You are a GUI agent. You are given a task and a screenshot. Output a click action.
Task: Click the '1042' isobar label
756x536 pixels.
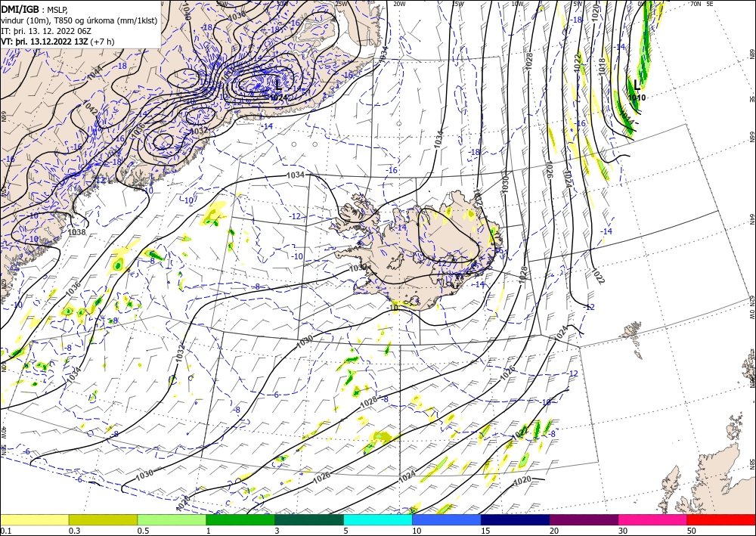tap(90, 108)
